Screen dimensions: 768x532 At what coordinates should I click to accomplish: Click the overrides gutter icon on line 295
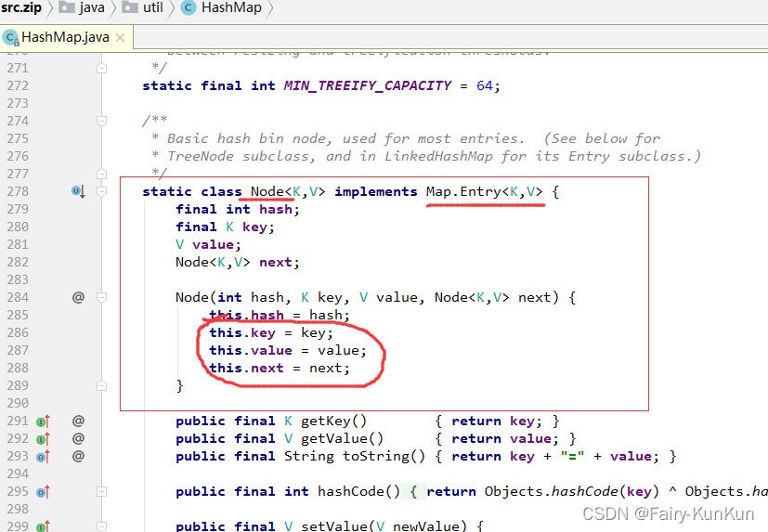click(x=43, y=492)
